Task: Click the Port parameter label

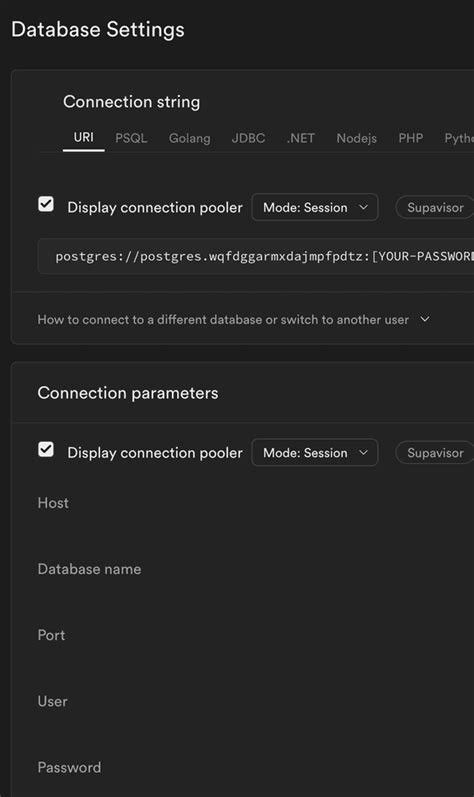Action: (x=51, y=635)
